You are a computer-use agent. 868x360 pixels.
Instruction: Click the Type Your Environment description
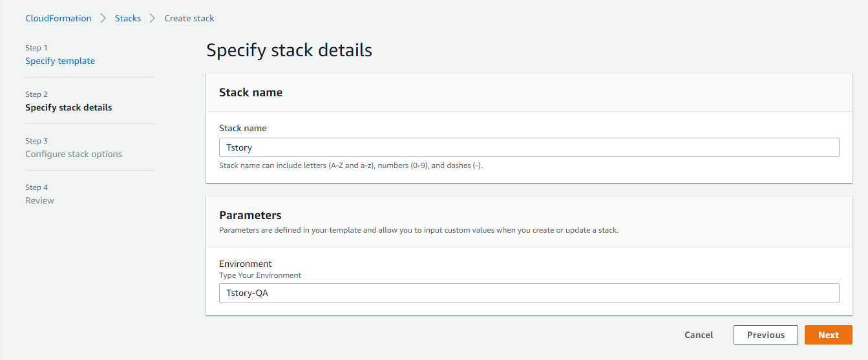coord(260,275)
